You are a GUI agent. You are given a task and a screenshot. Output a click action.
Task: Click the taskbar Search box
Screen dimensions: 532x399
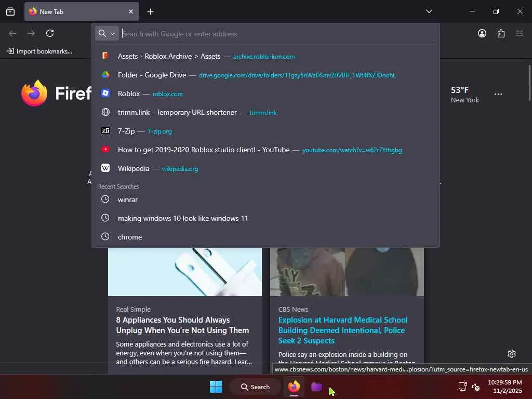[255, 387]
